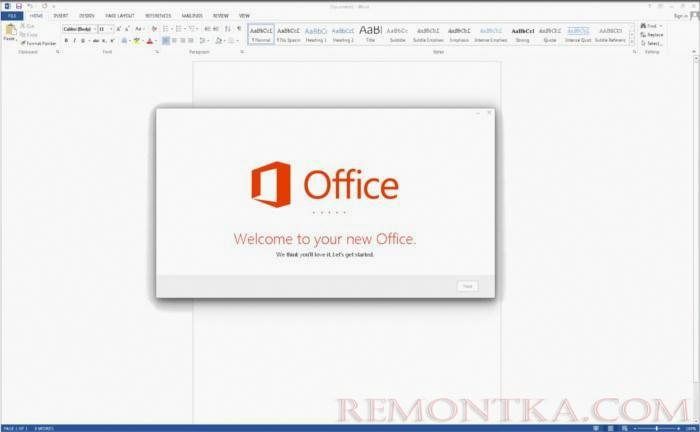Apply yellow text highlight color
This screenshot has width=700, height=432.
pos(137,41)
